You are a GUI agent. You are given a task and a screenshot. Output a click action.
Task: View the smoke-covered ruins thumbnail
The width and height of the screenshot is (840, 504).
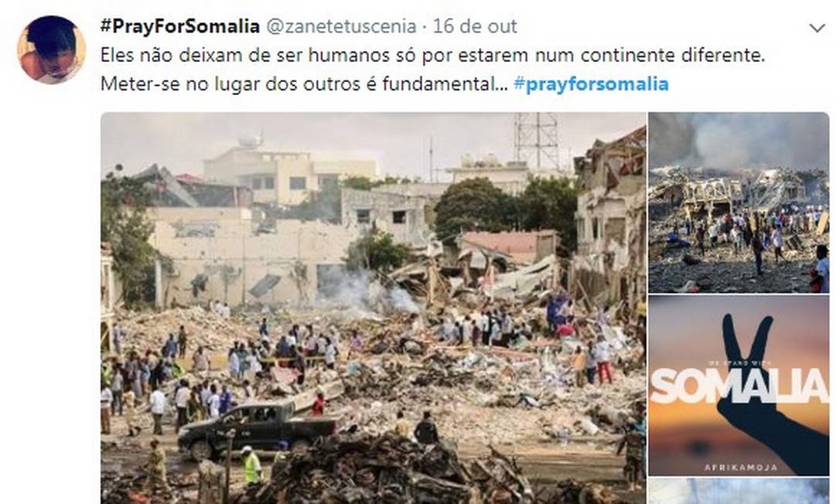[739, 203]
